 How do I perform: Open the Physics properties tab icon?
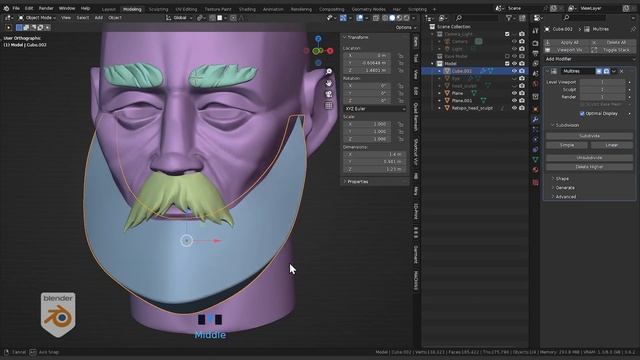536,140
